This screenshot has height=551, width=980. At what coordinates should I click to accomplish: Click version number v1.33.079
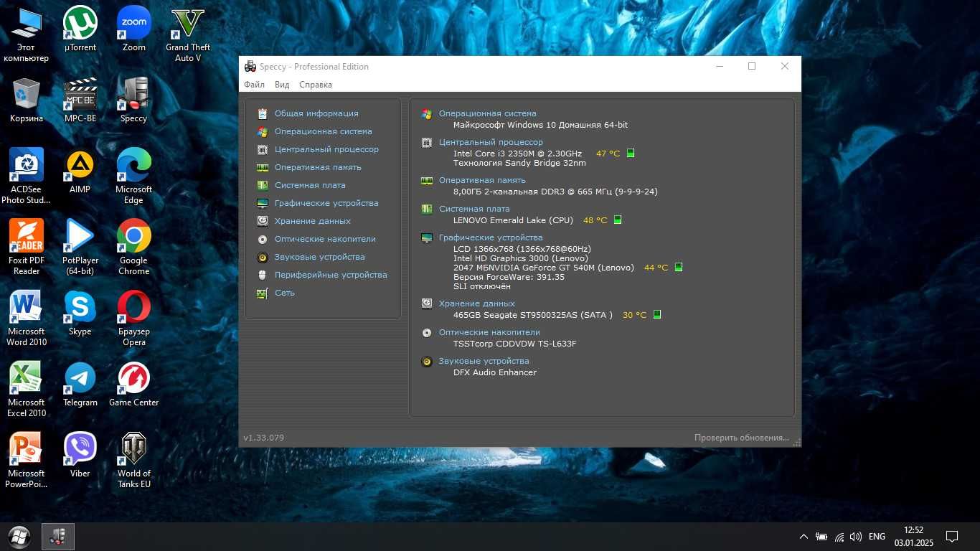pyautogui.click(x=263, y=438)
